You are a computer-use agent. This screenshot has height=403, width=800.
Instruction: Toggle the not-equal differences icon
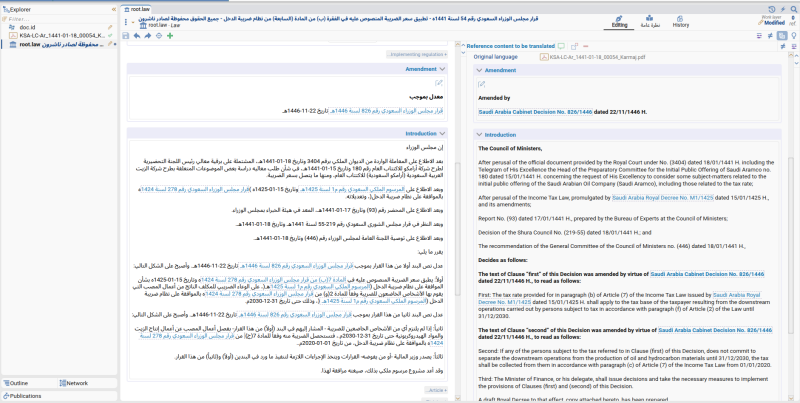click(770, 36)
